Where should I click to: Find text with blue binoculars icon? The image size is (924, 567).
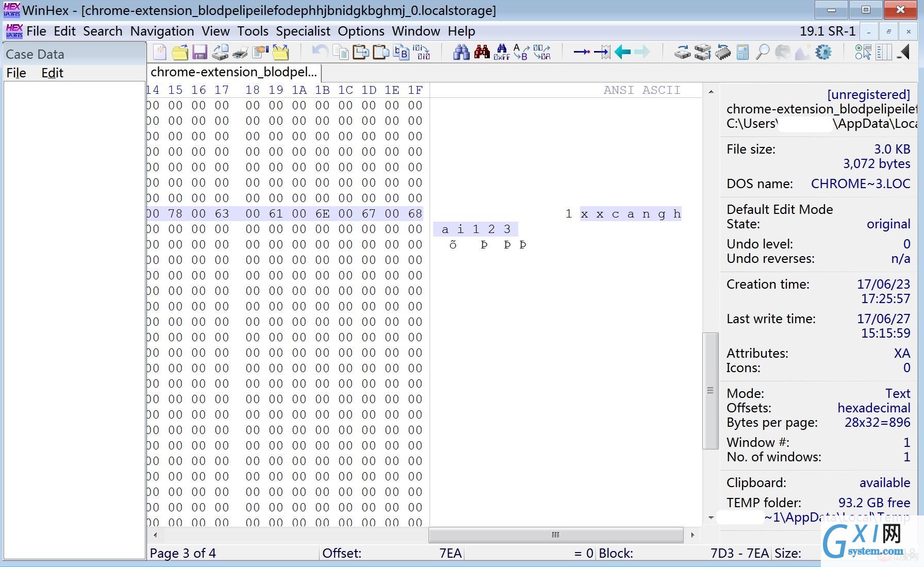(x=461, y=52)
